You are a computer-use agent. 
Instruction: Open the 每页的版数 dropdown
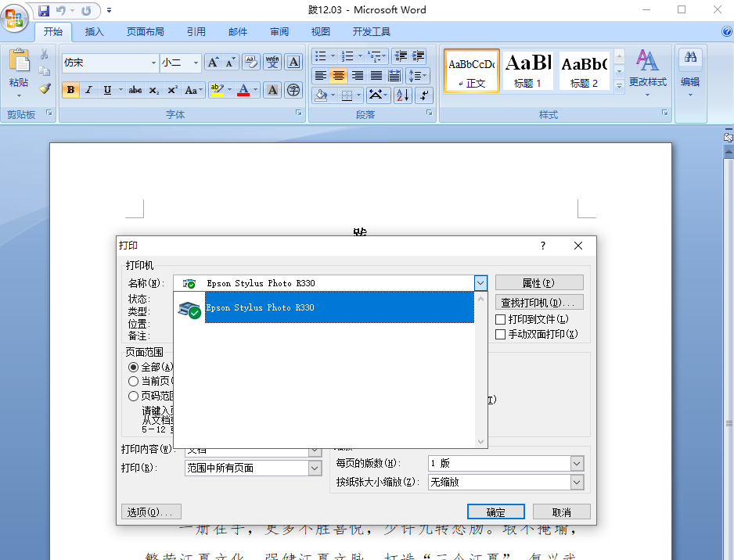click(577, 463)
